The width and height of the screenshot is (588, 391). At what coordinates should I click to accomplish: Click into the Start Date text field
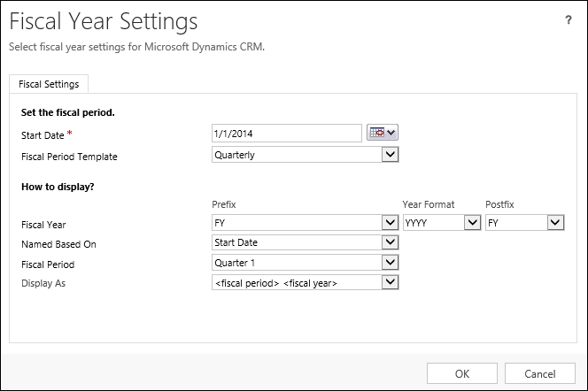[x=287, y=134]
